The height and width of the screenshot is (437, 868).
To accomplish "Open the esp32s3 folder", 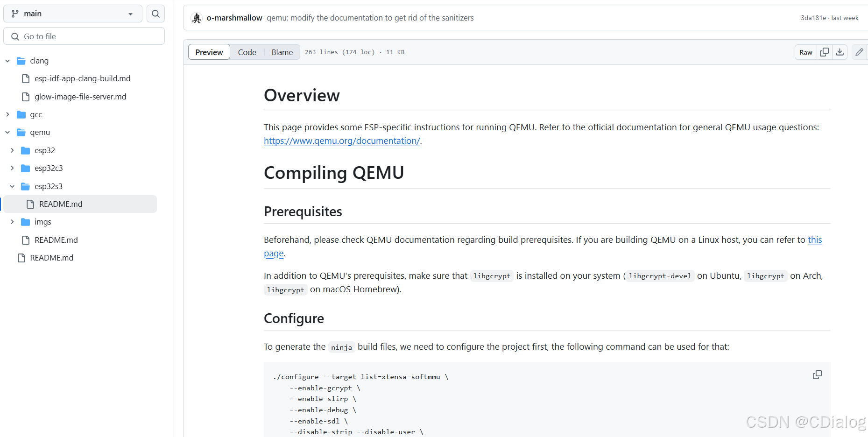I will click(49, 186).
